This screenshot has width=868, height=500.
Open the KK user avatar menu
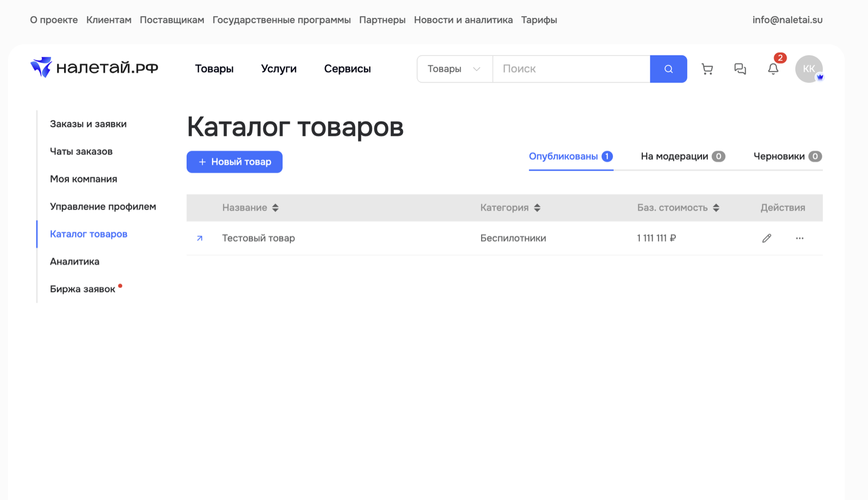coord(809,69)
